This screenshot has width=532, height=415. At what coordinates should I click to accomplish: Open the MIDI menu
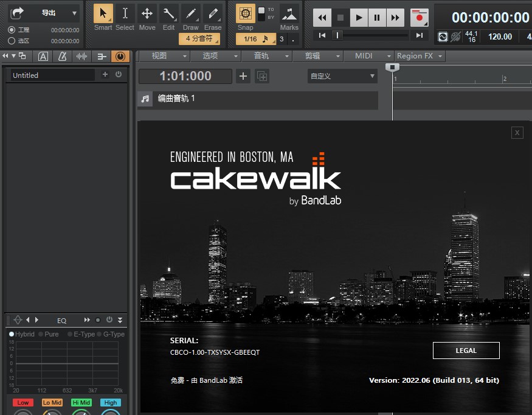pos(369,56)
